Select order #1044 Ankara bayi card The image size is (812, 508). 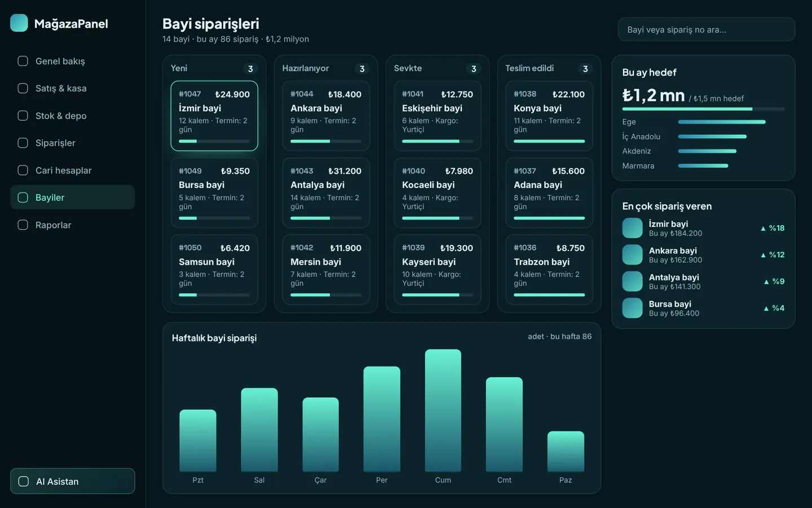click(326, 116)
